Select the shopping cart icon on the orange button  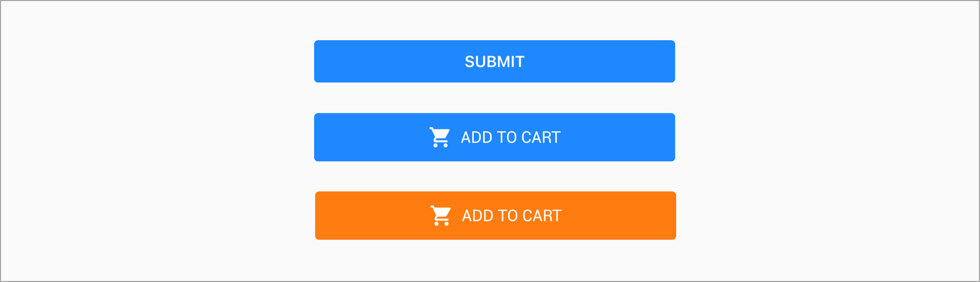(440, 216)
